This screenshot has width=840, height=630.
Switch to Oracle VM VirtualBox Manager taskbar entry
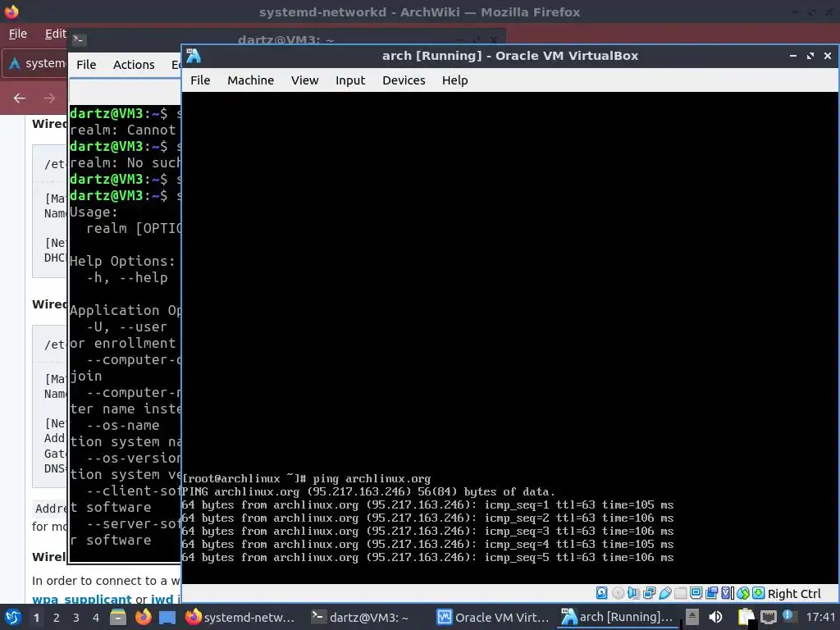(493, 617)
